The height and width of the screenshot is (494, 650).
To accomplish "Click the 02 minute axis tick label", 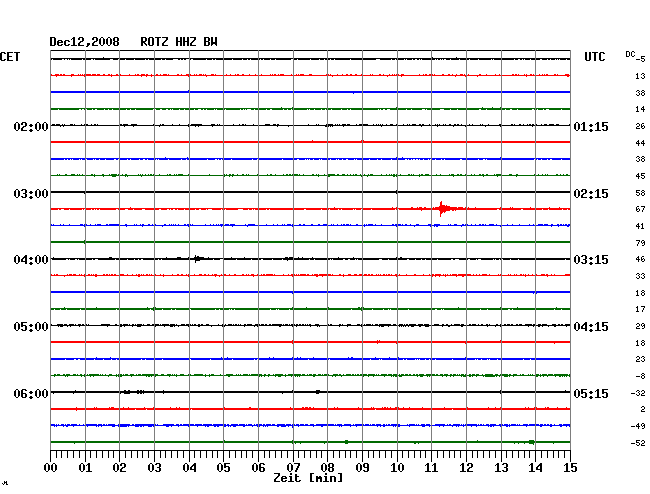I will tap(119, 468).
